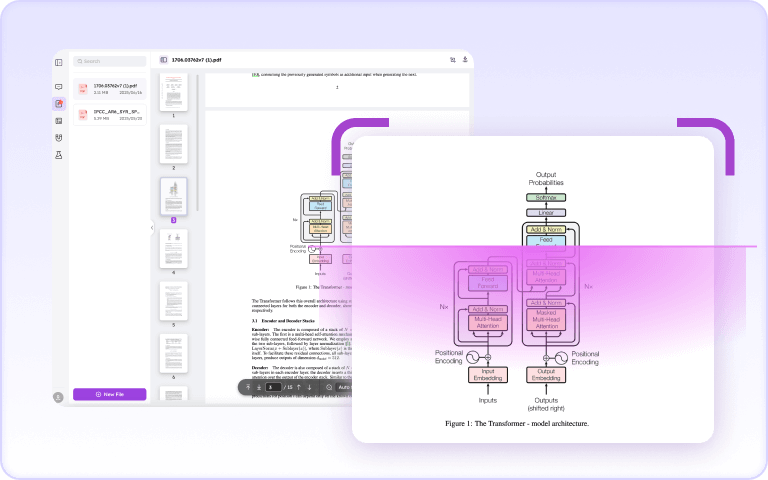Click PDF icon of IPCC_AR6 file entry
Screen dimensions: 768x480
click(83, 115)
